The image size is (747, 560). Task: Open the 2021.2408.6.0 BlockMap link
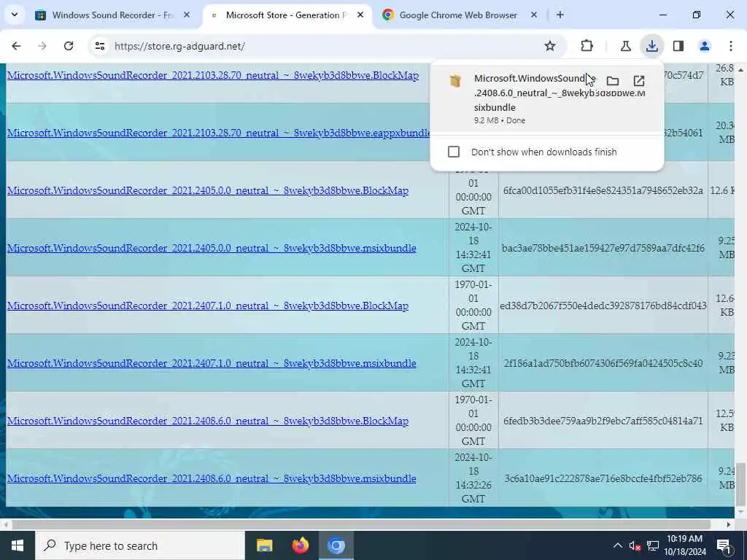[208, 421]
